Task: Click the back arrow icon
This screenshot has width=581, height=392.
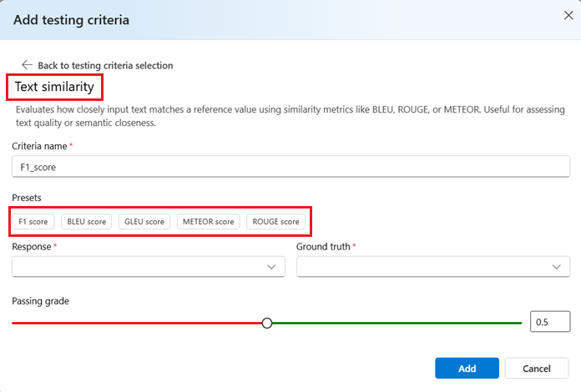Action: click(x=27, y=65)
